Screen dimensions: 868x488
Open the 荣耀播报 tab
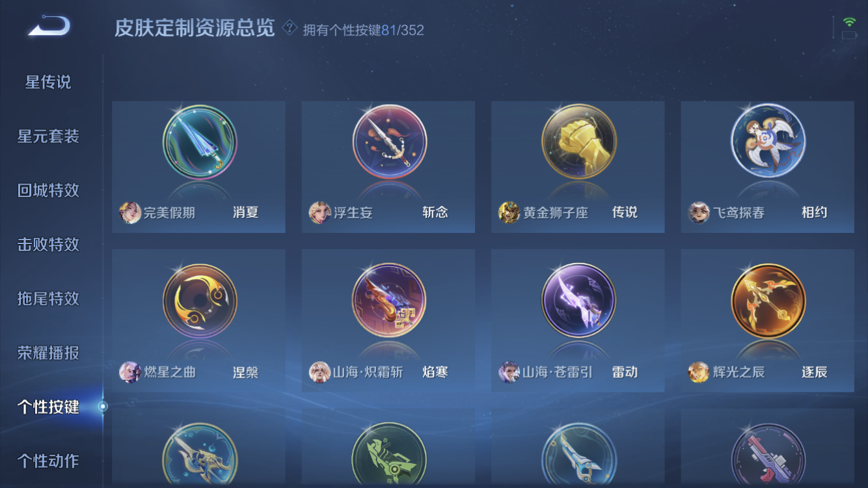(x=48, y=353)
